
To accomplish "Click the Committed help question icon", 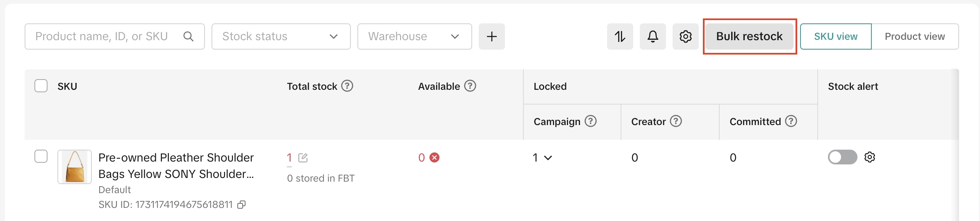I will click(791, 121).
